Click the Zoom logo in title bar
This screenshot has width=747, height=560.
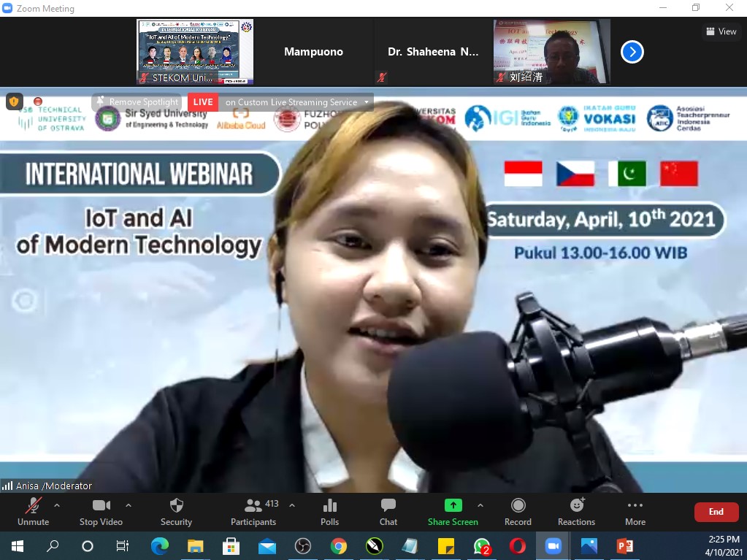(x=7, y=8)
